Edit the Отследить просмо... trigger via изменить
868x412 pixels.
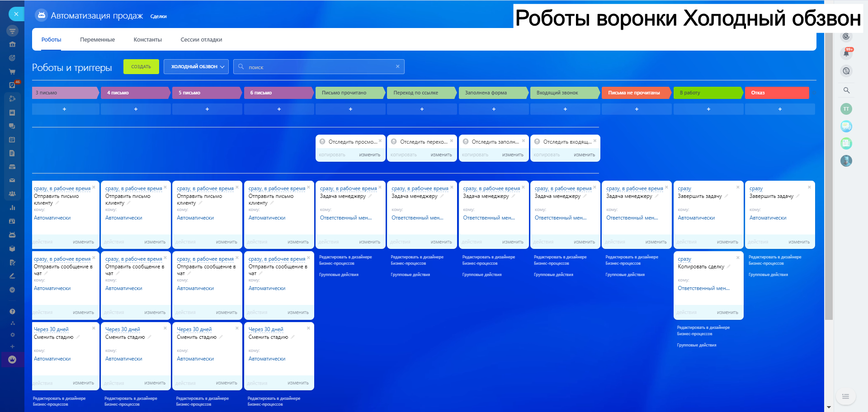point(370,154)
